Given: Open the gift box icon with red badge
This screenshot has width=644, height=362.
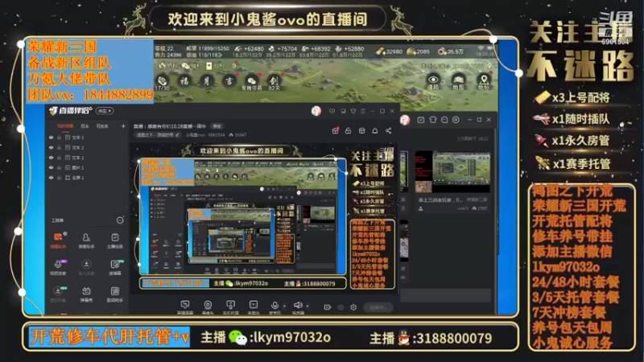Looking at the screenshot, I should [x=335, y=130].
